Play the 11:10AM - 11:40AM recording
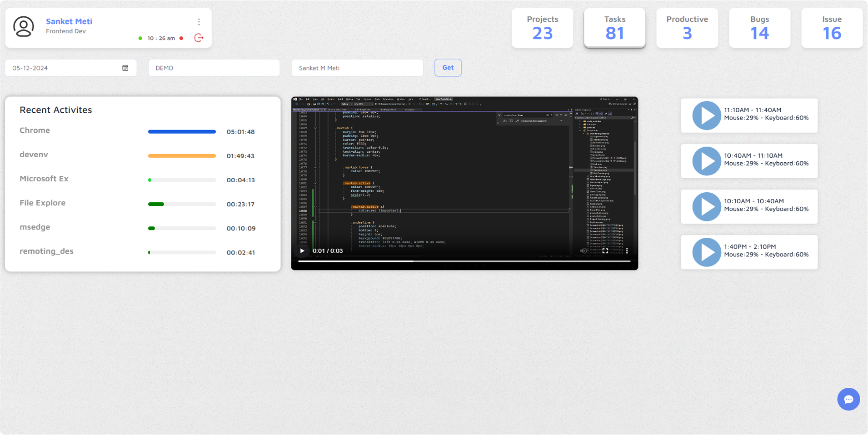 click(x=706, y=115)
